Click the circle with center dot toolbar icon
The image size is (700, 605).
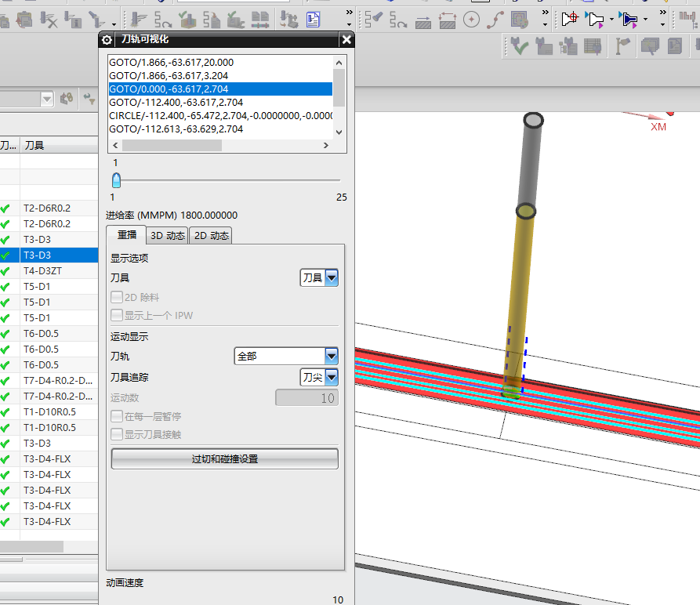pos(471,20)
